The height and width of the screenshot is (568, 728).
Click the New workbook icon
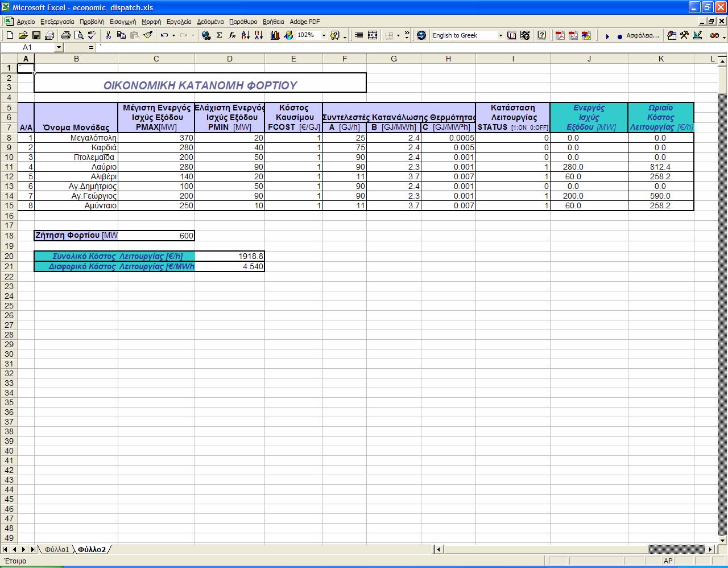pos(10,35)
